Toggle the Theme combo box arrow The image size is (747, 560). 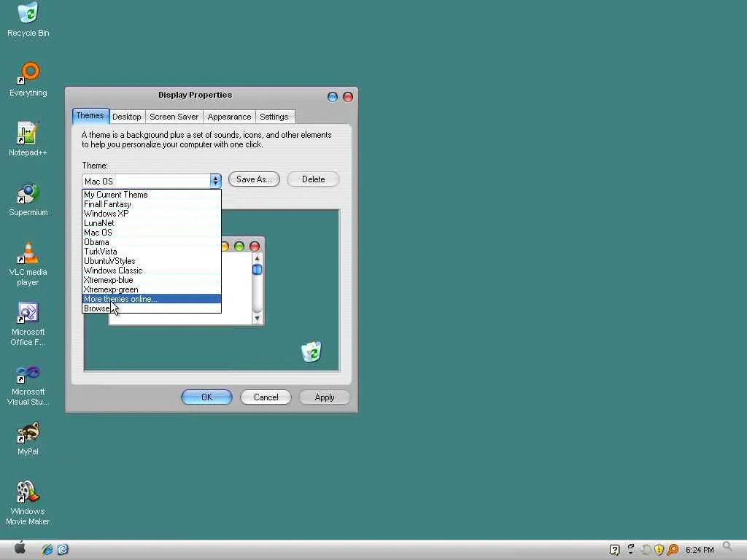[x=215, y=181]
